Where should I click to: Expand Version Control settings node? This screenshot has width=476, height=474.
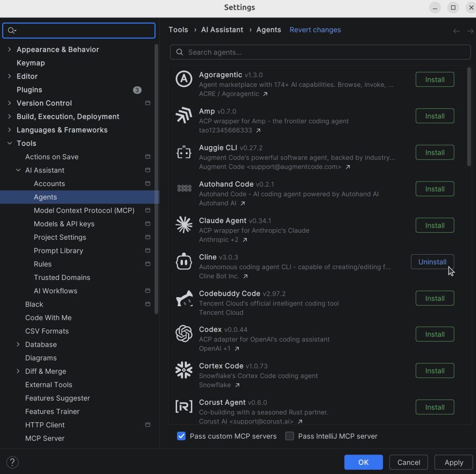coord(9,103)
